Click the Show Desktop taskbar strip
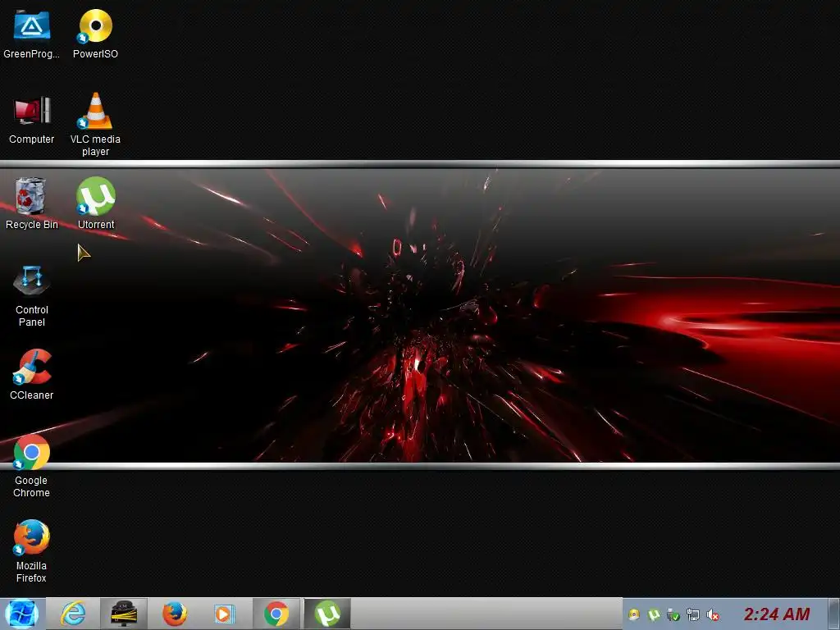This screenshot has width=840, height=630. point(833,614)
